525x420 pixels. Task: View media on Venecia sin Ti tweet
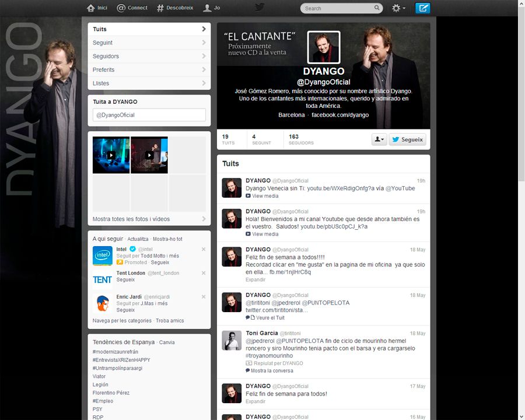pos(262,196)
